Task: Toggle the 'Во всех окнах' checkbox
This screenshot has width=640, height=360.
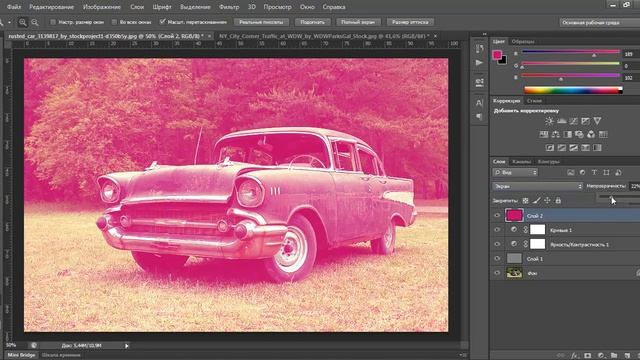Action: (114, 22)
